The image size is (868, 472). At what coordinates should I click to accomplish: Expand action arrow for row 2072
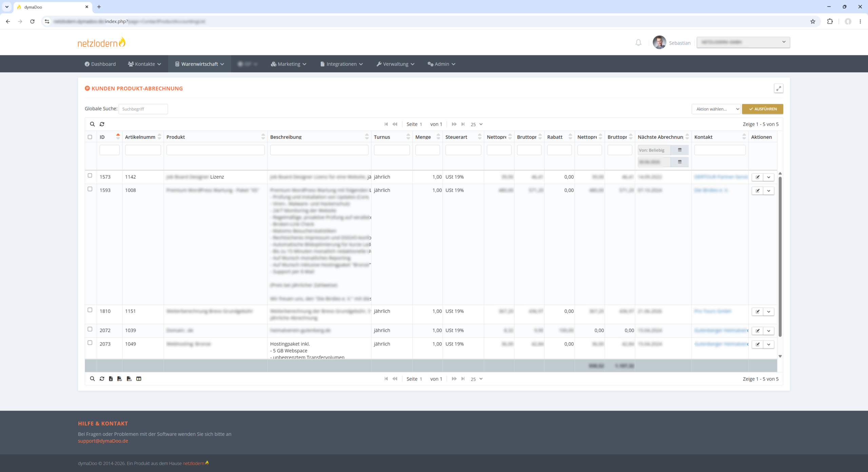pos(769,331)
